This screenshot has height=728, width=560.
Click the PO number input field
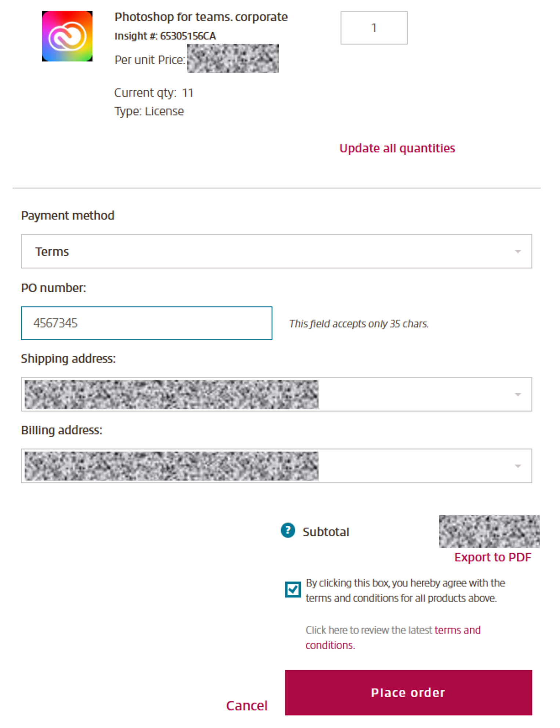(x=146, y=323)
